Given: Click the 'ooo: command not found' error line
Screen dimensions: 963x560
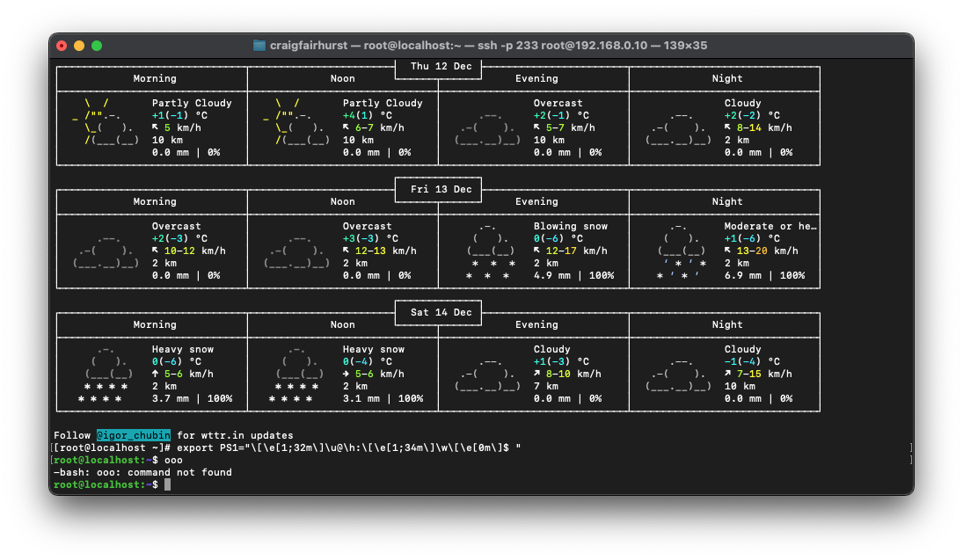Looking at the screenshot, I should [x=142, y=472].
